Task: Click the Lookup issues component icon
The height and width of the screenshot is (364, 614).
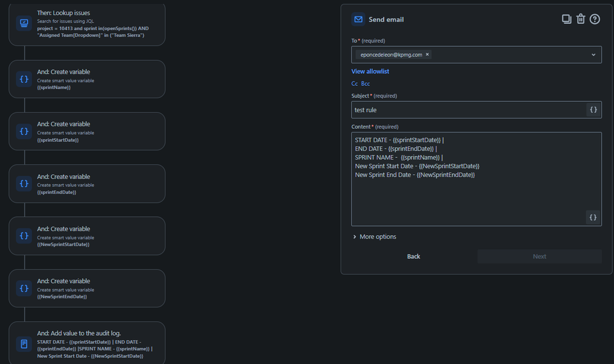Action: [x=23, y=24]
